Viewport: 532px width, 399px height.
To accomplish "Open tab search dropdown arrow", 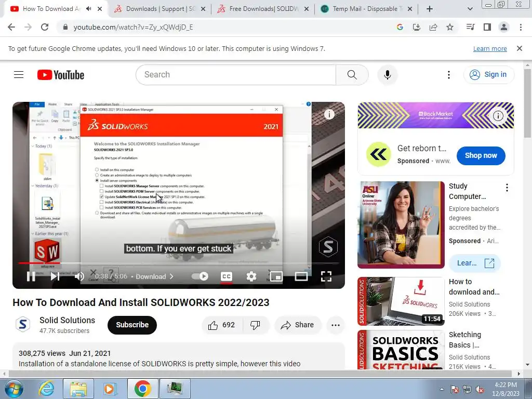I will tap(470, 9).
